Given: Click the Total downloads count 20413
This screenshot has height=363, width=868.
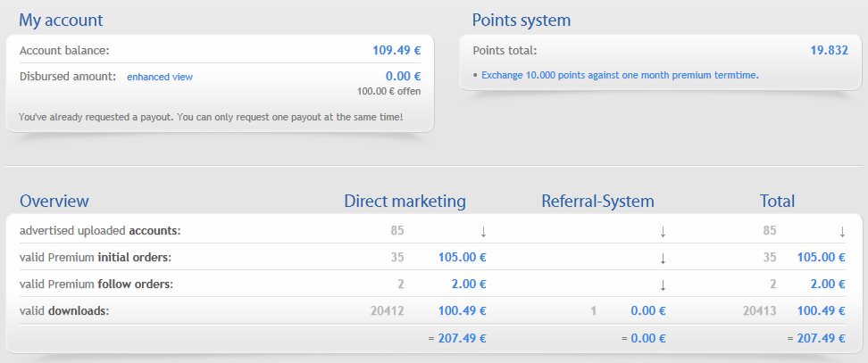Looking at the screenshot, I should pyautogui.click(x=758, y=311).
